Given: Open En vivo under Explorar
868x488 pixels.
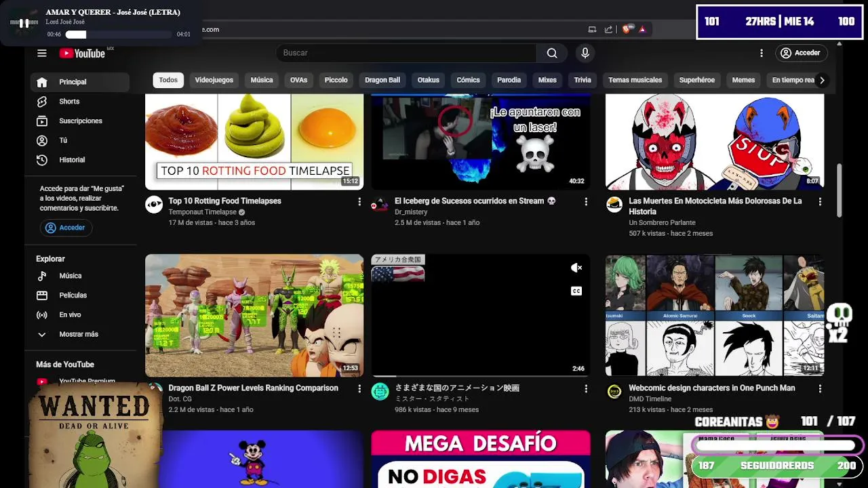Looking at the screenshot, I should coord(80,314).
